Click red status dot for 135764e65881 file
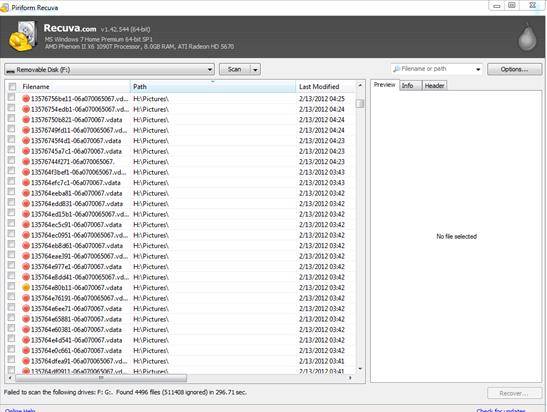The image size is (547, 412). (26, 319)
